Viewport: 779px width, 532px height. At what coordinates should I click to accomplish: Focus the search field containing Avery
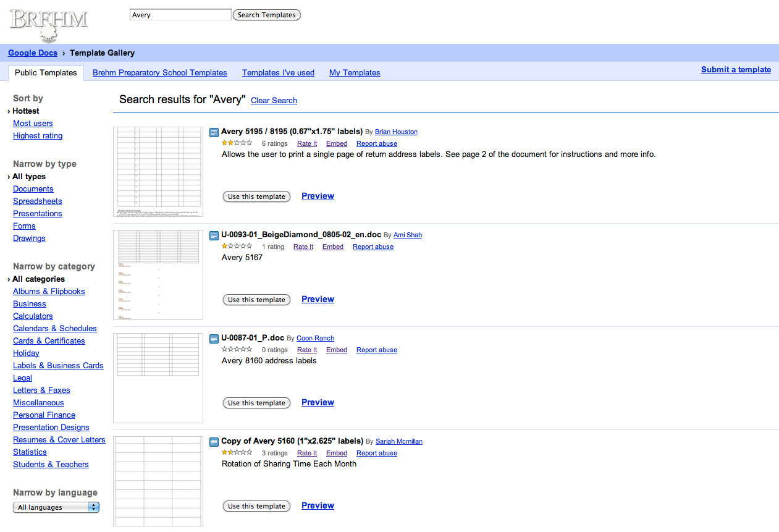point(180,15)
